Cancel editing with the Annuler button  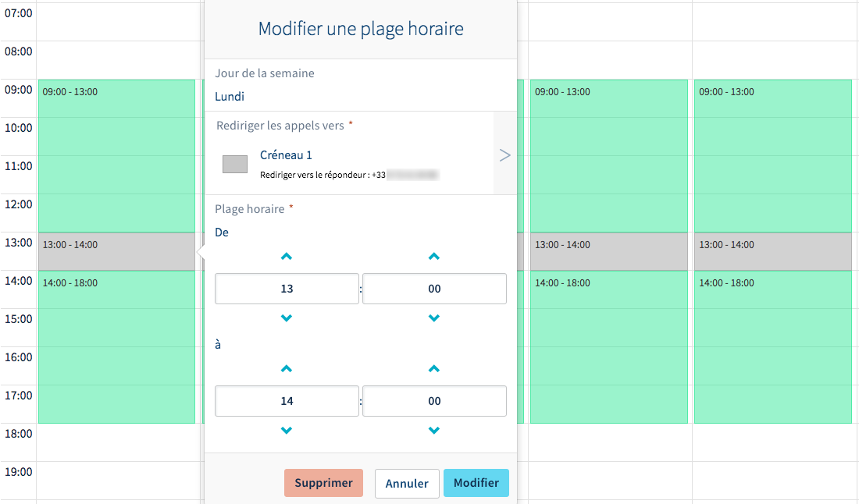(407, 483)
